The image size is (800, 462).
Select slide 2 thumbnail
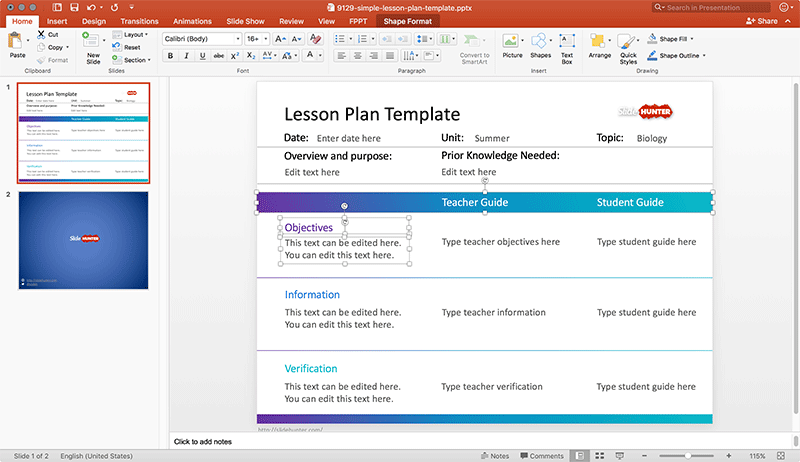point(83,240)
